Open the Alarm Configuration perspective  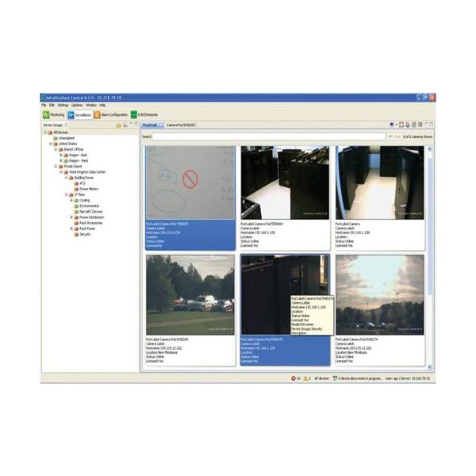coord(112,115)
